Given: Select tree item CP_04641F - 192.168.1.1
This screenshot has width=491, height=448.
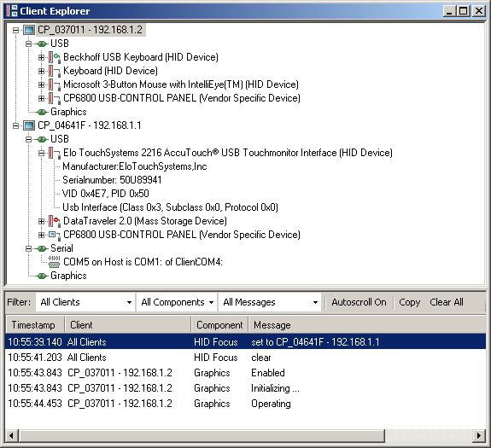Looking at the screenshot, I should tap(90, 125).
